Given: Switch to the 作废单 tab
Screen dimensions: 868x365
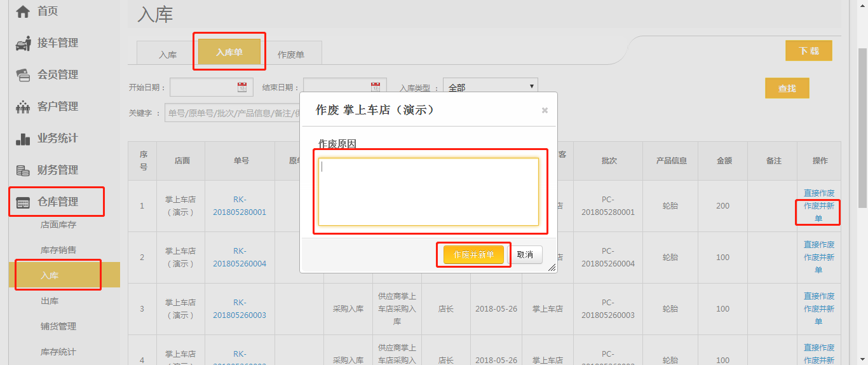Looking at the screenshot, I should 291,55.
